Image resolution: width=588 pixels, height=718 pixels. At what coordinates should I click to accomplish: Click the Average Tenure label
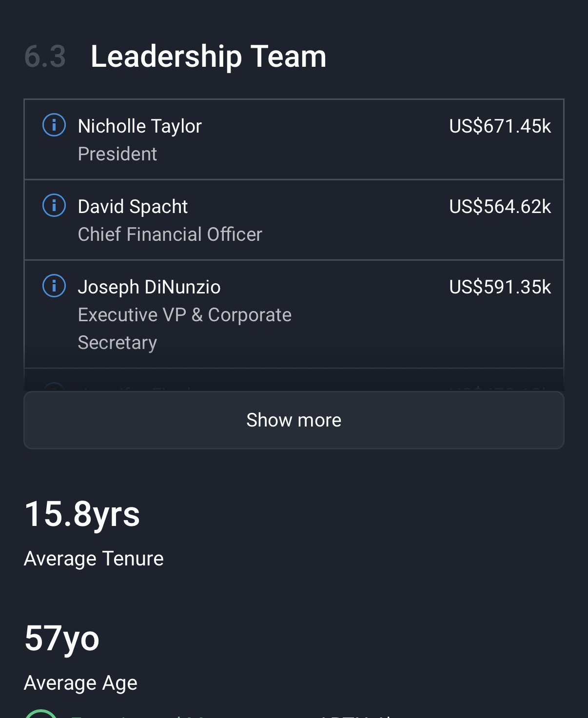point(94,559)
